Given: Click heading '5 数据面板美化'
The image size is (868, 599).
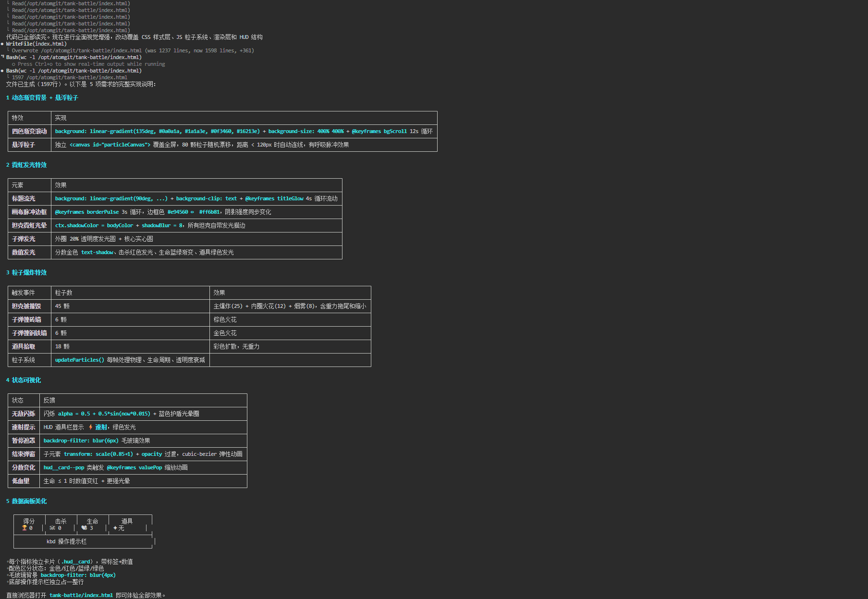Looking at the screenshot, I should coord(26,501).
